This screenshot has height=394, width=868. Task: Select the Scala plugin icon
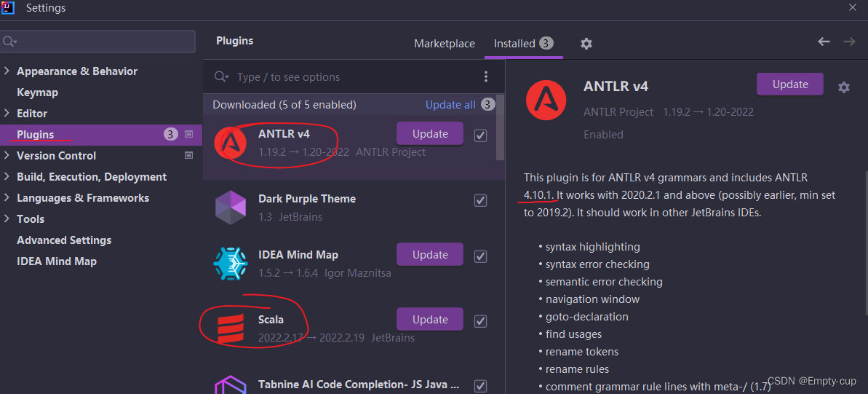230,328
